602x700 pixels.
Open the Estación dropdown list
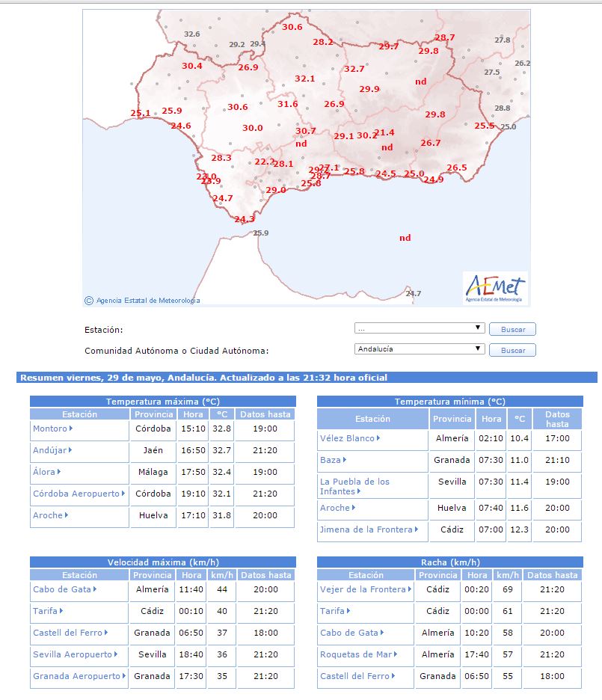420,328
